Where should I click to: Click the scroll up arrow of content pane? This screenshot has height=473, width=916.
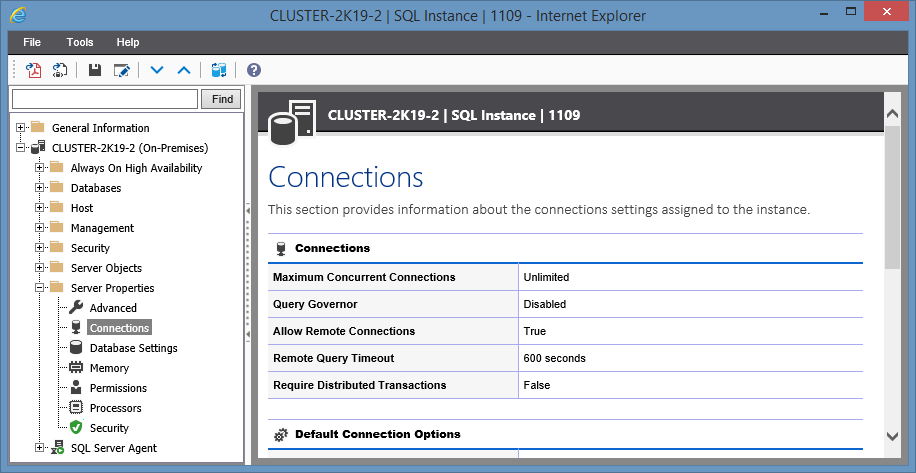pyautogui.click(x=892, y=114)
